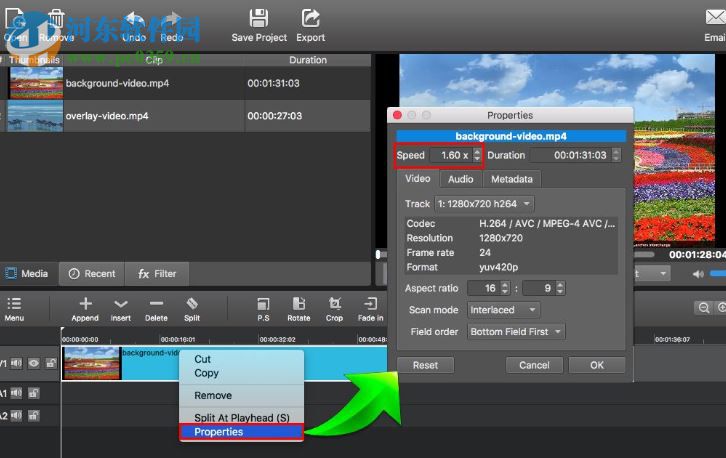Click the preview volume speaker icon
The width and height of the screenshot is (726, 458).
click(x=698, y=274)
